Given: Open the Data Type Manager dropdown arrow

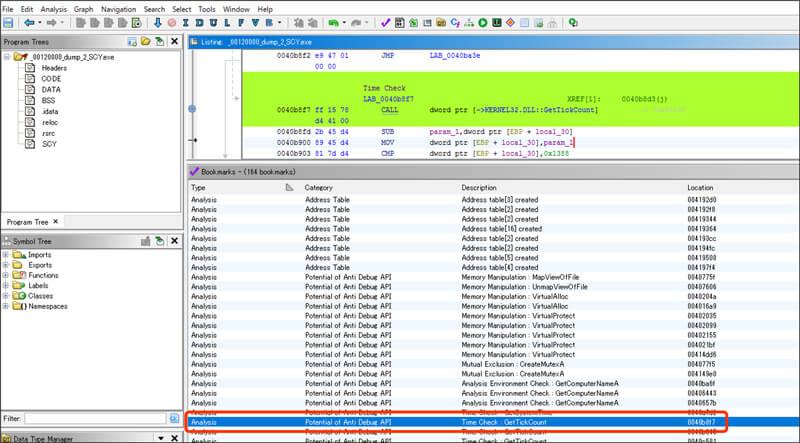Looking at the screenshot, I should coord(161,438).
